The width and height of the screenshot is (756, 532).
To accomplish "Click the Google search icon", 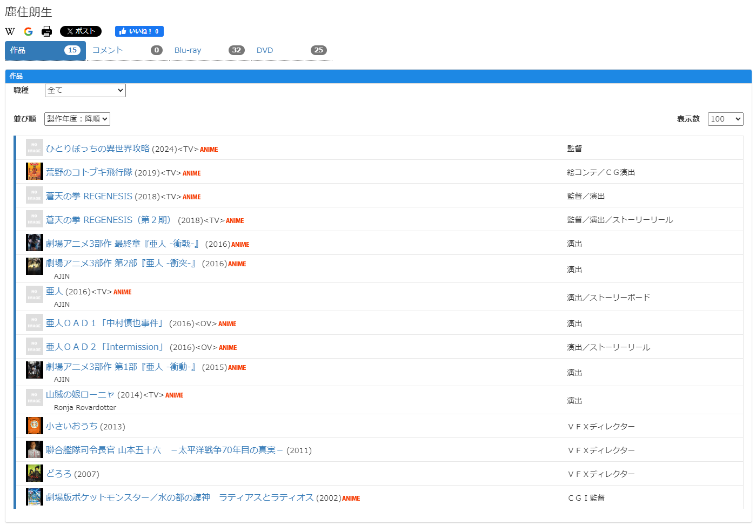I will coord(28,31).
